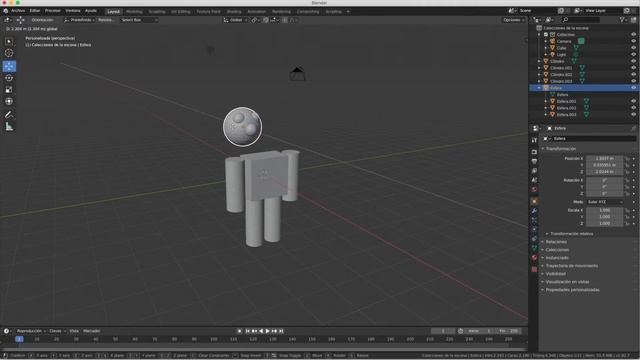Open the Material properties tab
The height and width of the screenshot is (360, 640).
point(534,258)
